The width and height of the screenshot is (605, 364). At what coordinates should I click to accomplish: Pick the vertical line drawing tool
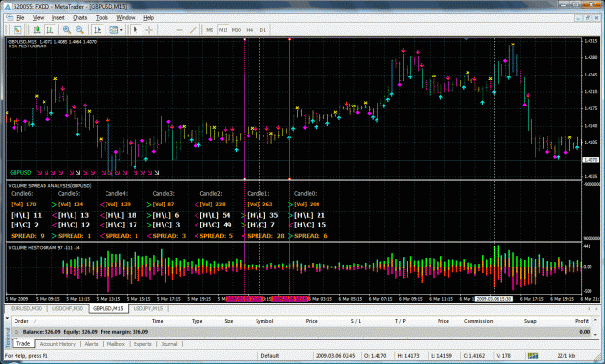click(x=166, y=30)
